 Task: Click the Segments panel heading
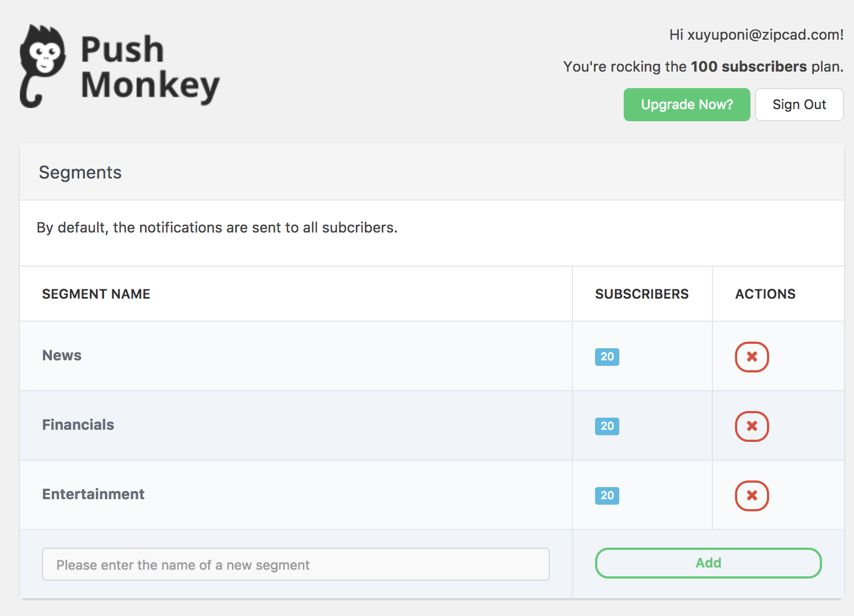click(80, 172)
